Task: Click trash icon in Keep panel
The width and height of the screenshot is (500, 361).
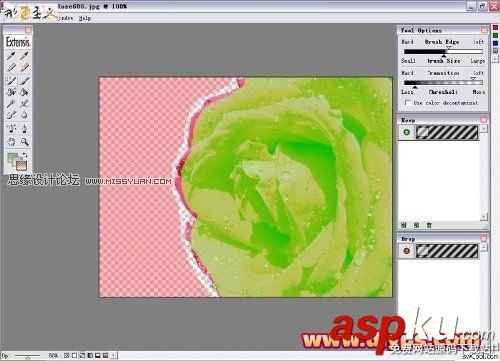Action: pos(429,225)
